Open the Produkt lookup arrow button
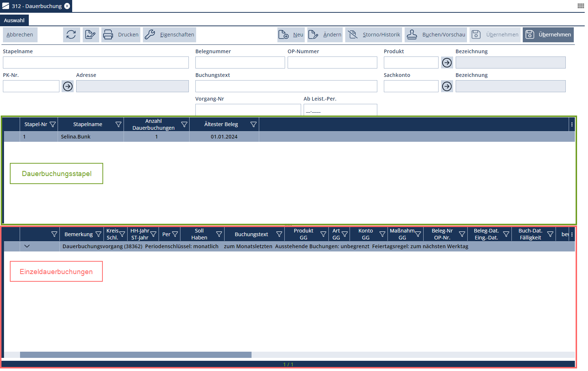 (x=447, y=63)
